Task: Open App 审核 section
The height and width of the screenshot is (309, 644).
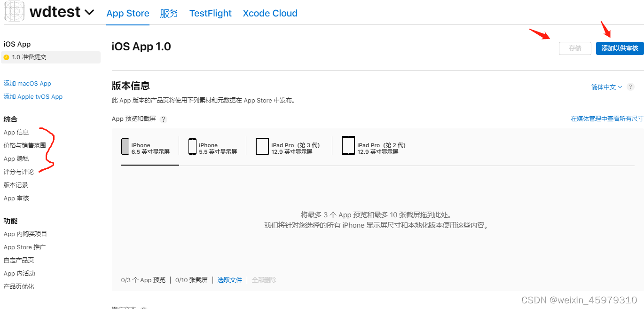Action: (16, 198)
